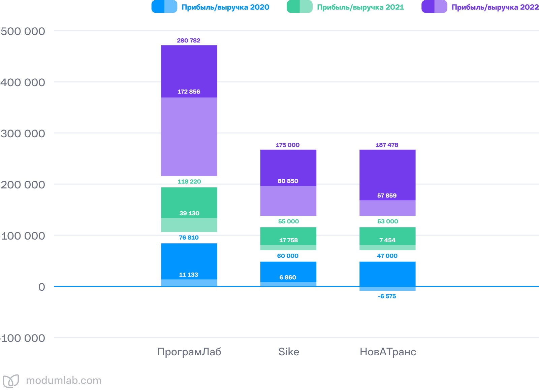Image resolution: width=539 pixels, height=392 pixels.
Task: Open the modumlab.com watermark link
Action: click(x=64, y=381)
